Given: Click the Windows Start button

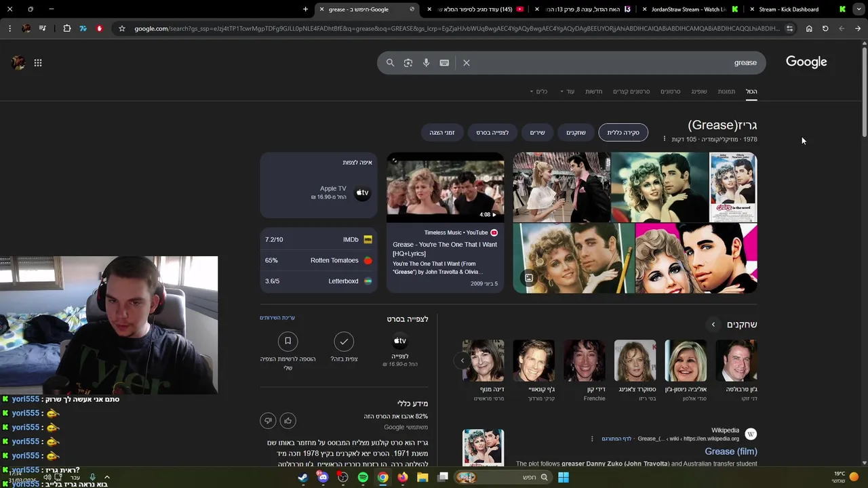Looking at the screenshot, I should [563, 477].
